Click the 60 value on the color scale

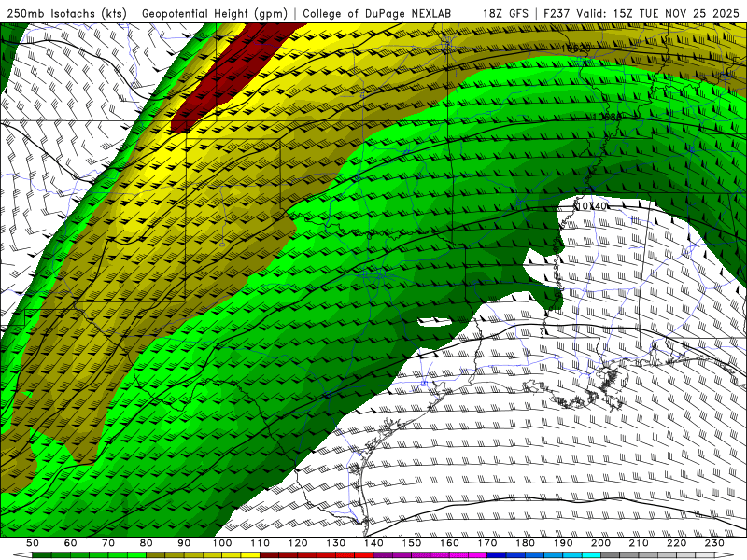(x=70, y=543)
